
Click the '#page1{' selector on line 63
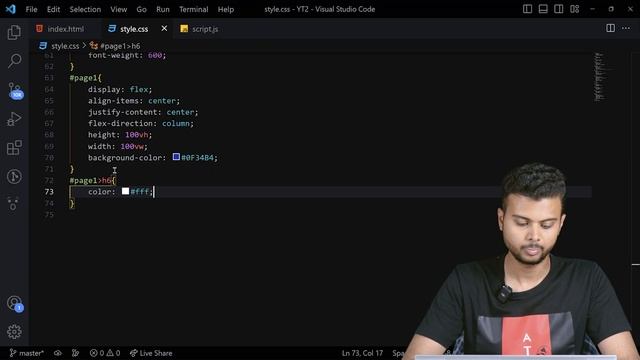click(x=85, y=78)
